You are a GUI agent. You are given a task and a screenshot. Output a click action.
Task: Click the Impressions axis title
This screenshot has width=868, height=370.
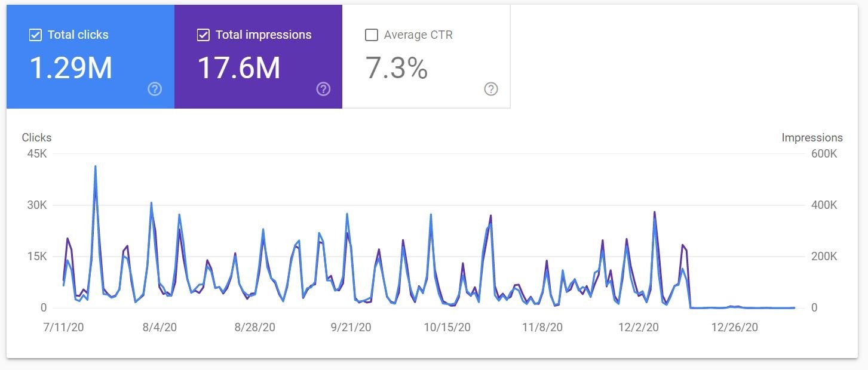(812, 137)
